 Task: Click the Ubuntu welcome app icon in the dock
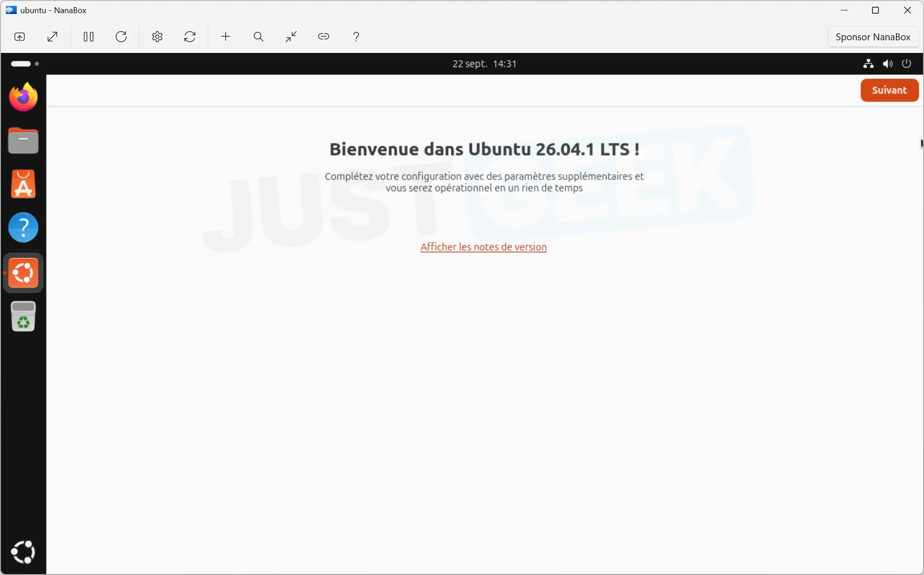23,273
